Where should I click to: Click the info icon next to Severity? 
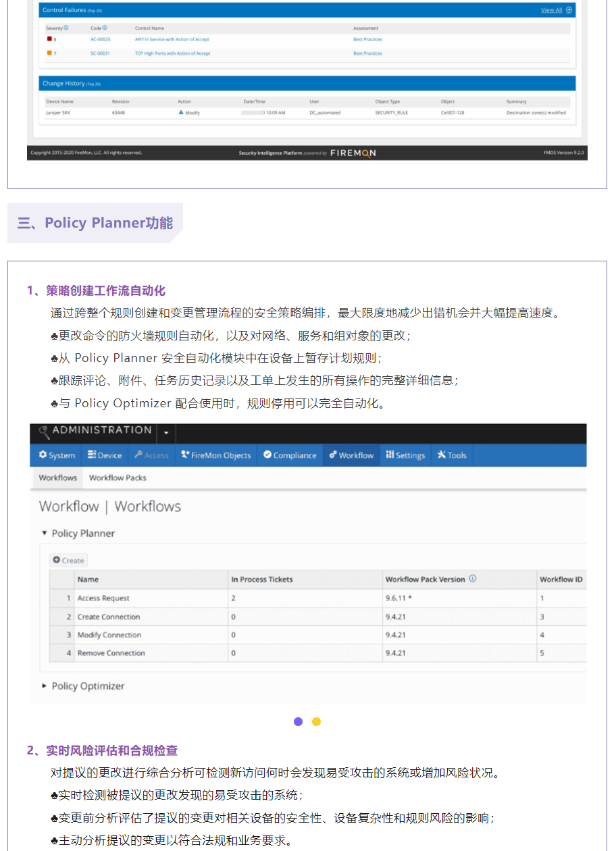pyautogui.click(x=66, y=28)
